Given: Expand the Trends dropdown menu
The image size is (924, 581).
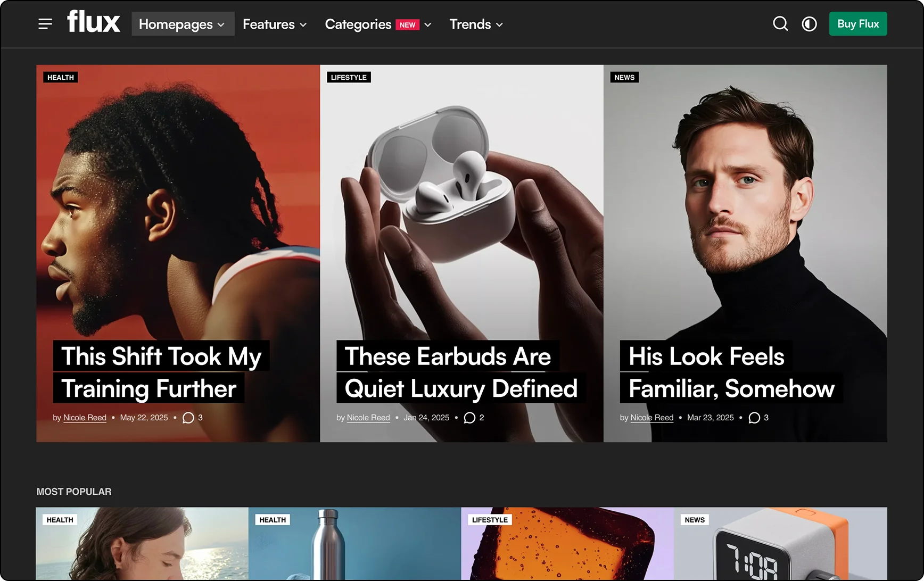Looking at the screenshot, I should (476, 24).
